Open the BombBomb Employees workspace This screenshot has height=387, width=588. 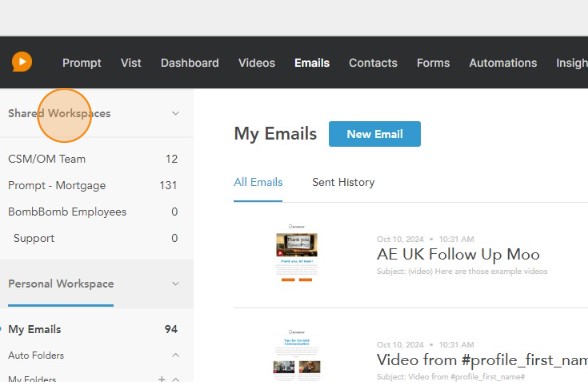tap(68, 212)
